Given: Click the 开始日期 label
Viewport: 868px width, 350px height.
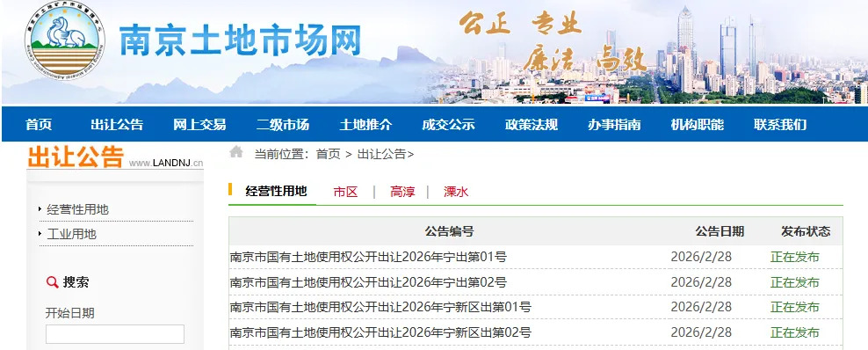Looking at the screenshot, I should tap(69, 313).
